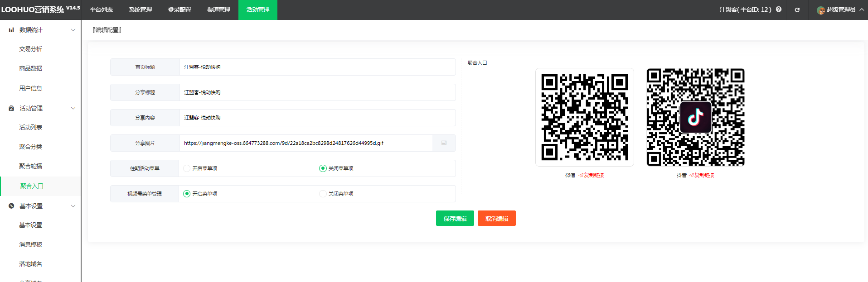Click the 江盟客(平台ID: 12) label
Viewport: 868px width, 282px height.
(745, 10)
